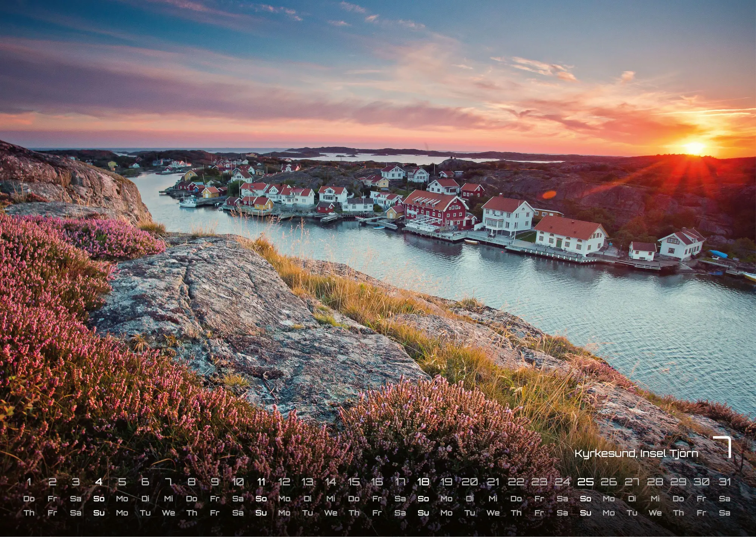This screenshot has width=756, height=537.
Task: Click German 'Do' label under date 1
Action: (29, 499)
